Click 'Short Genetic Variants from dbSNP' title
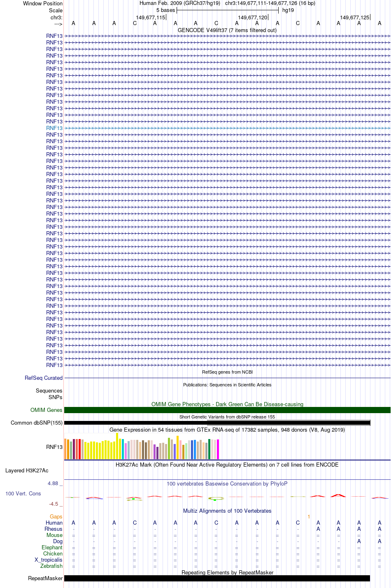 point(227,417)
